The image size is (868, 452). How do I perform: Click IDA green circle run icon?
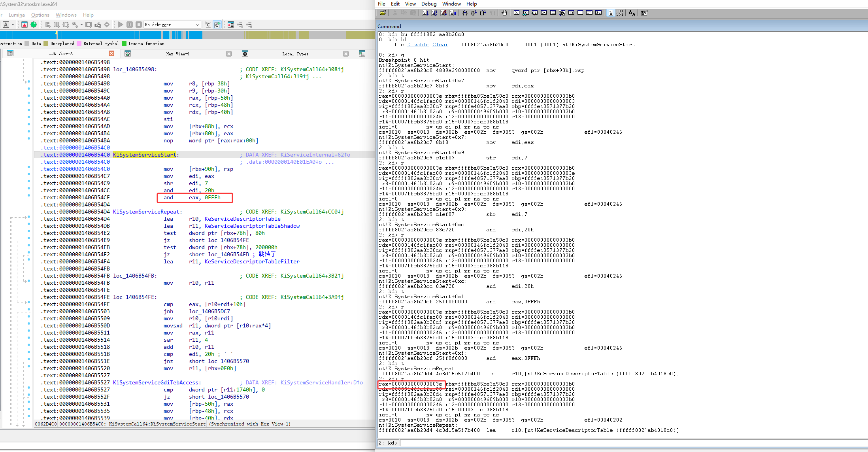[34, 25]
